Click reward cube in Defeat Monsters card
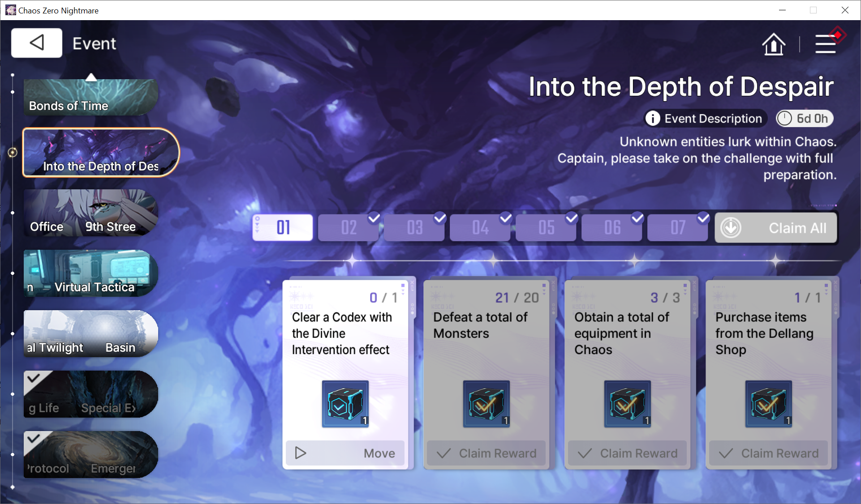 tap(486, 404)
